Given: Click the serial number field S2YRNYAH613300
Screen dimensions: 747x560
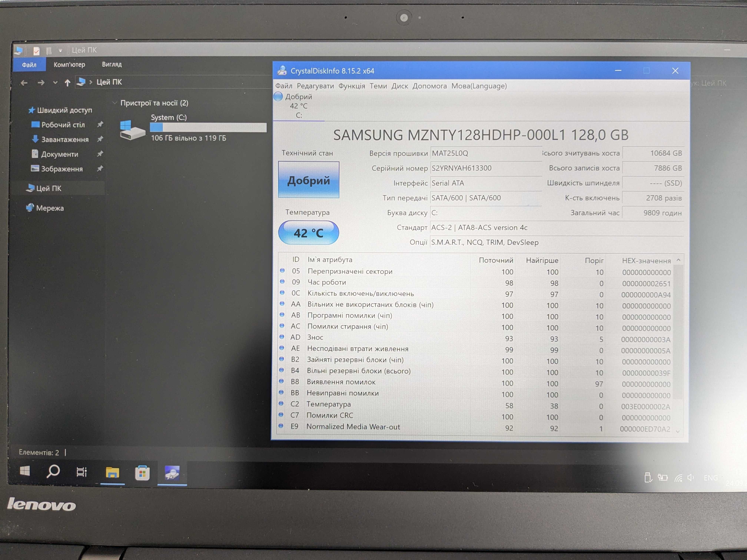Looking at the screenshot, I should (x=486, y=168).
